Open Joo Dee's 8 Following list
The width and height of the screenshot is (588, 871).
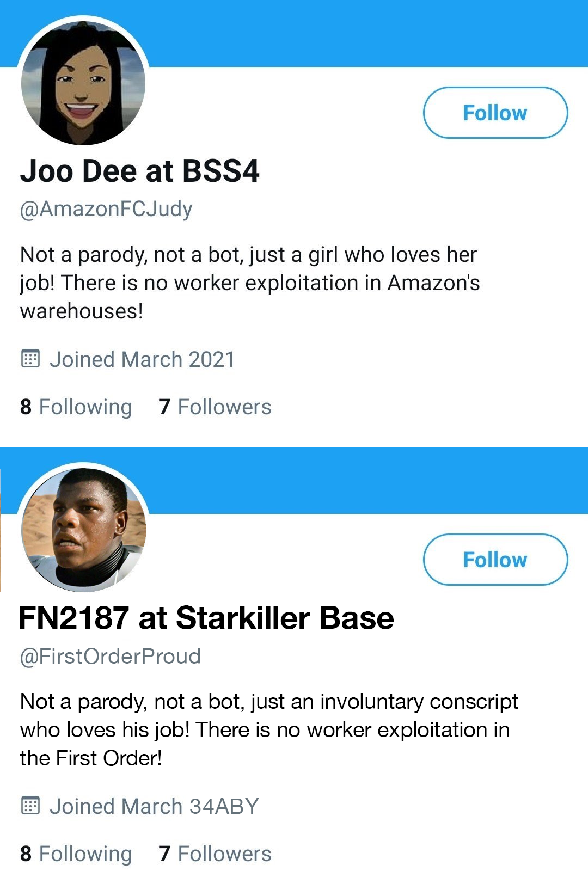click(76, 407)
